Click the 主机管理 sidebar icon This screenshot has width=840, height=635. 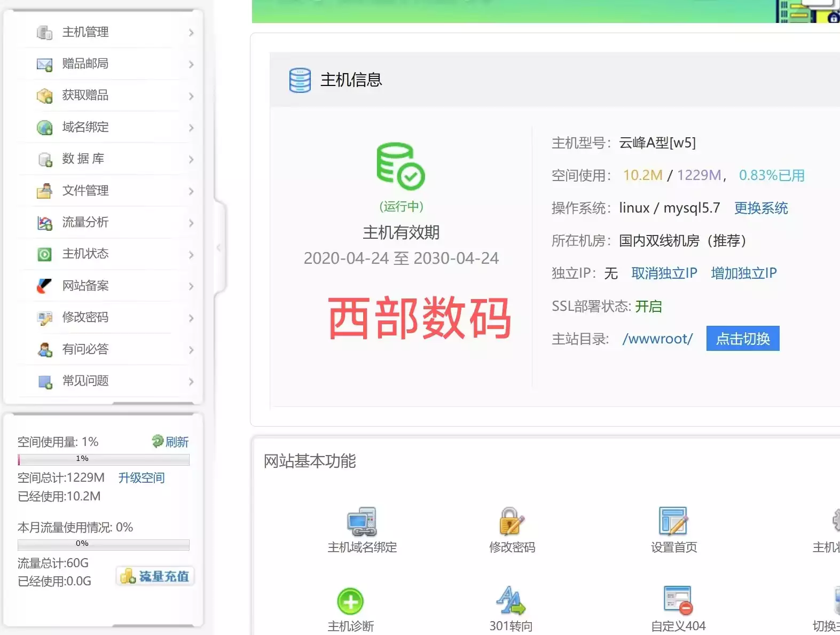click(x=44, y=33)
